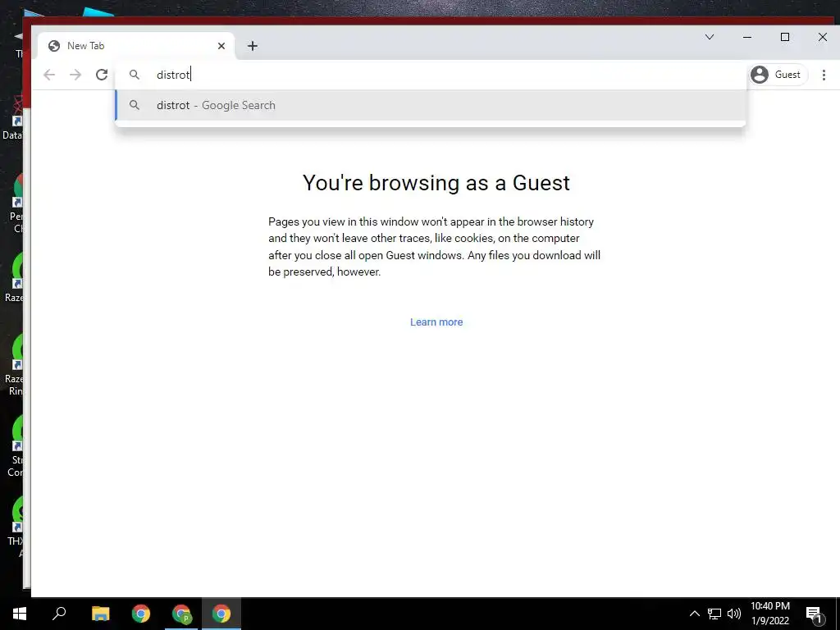Click inside the address bar text
The image size is (840, 630).
coord(173,75)
